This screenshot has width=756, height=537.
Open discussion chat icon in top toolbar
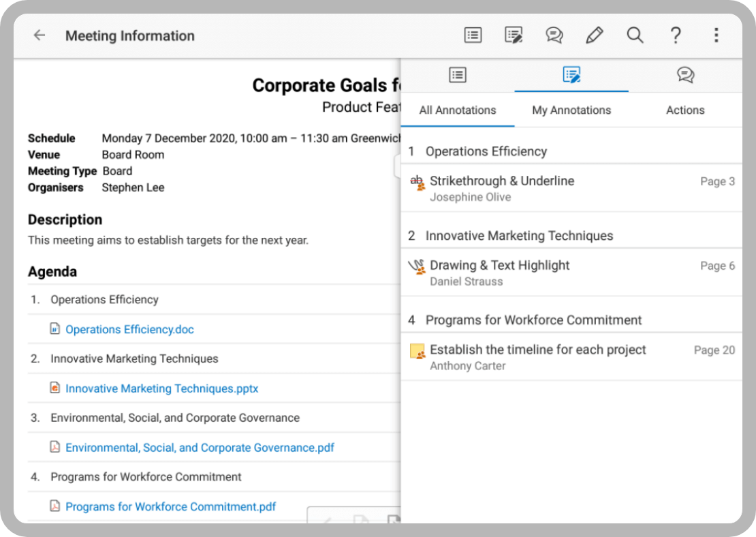(554, 35)
